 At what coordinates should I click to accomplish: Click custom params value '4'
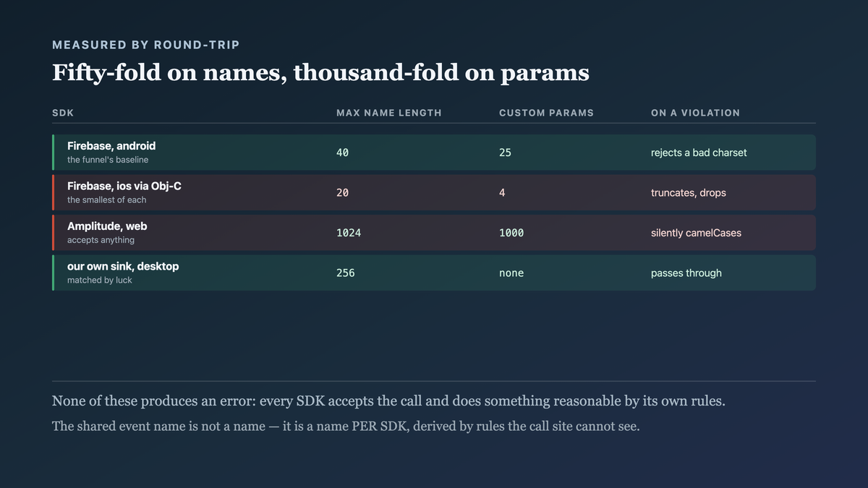point(502,193)
